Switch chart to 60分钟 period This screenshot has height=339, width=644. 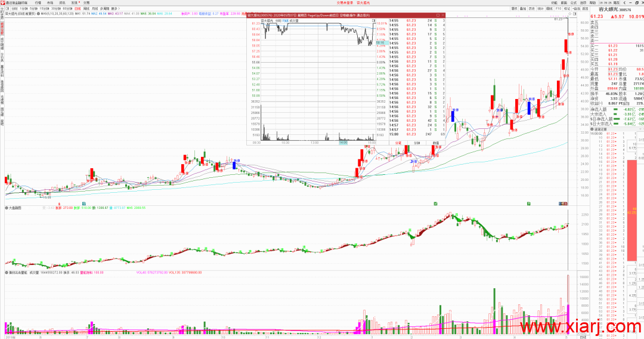point(67,8)
